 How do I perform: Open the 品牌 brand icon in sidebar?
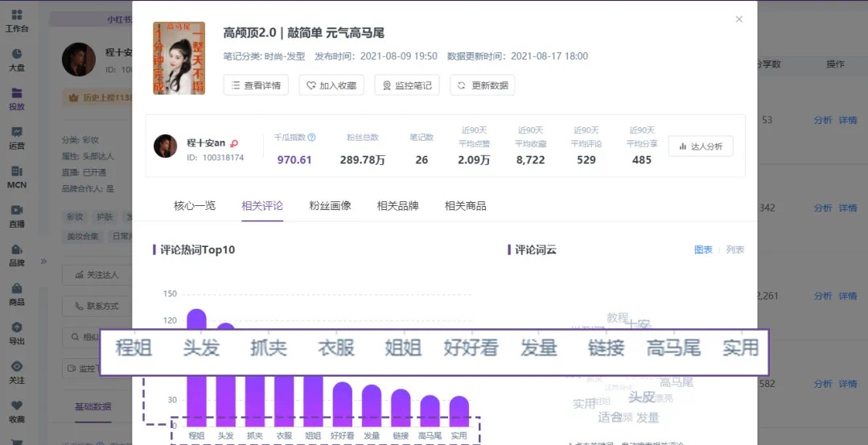(x=17, y=249)
